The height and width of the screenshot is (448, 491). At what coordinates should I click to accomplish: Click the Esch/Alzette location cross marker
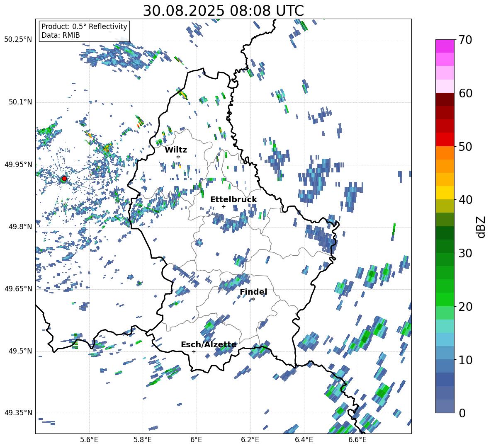pyautogui.click(x=194, y=351)
